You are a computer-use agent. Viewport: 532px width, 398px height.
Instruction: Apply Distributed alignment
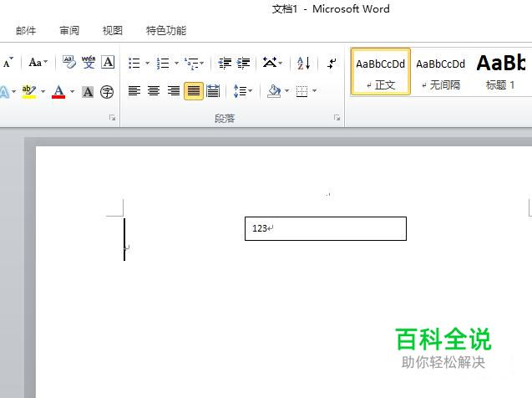point(213,90)
